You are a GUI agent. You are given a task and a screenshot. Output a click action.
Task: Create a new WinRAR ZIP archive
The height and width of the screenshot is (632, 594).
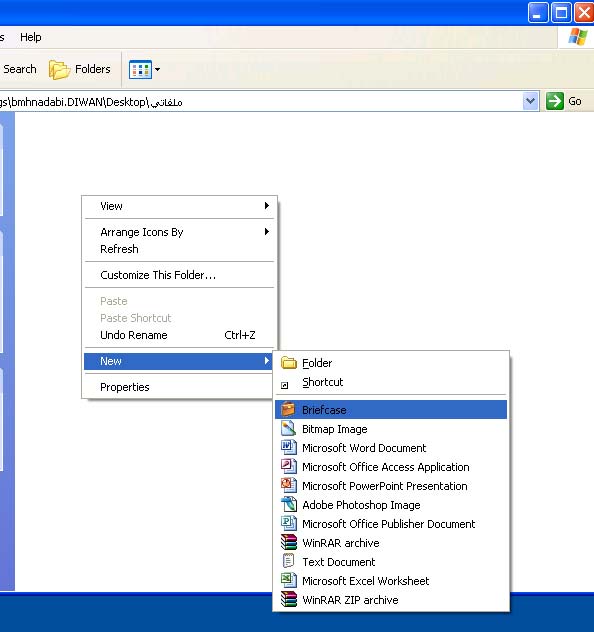[x=390, y=600]
